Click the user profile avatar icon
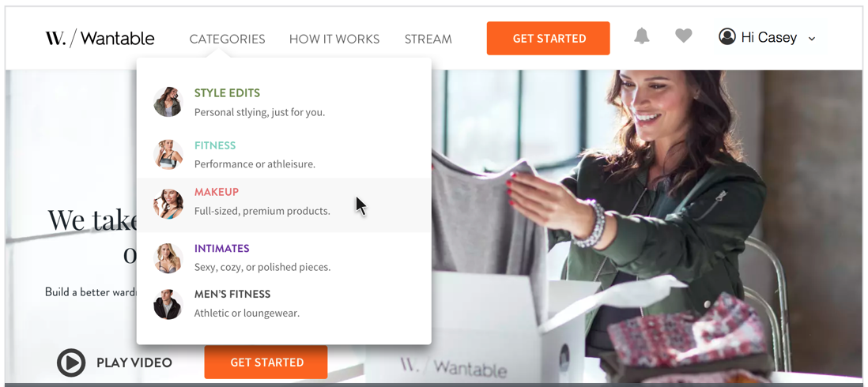The image size is (868, 387). pos(726,36)
